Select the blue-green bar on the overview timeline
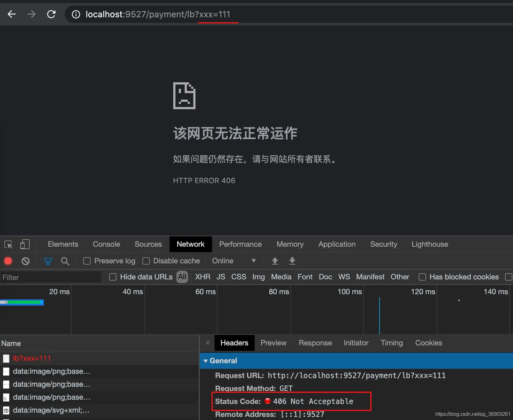513x420 pixels. pyautogui.click(x=22, y=302)
